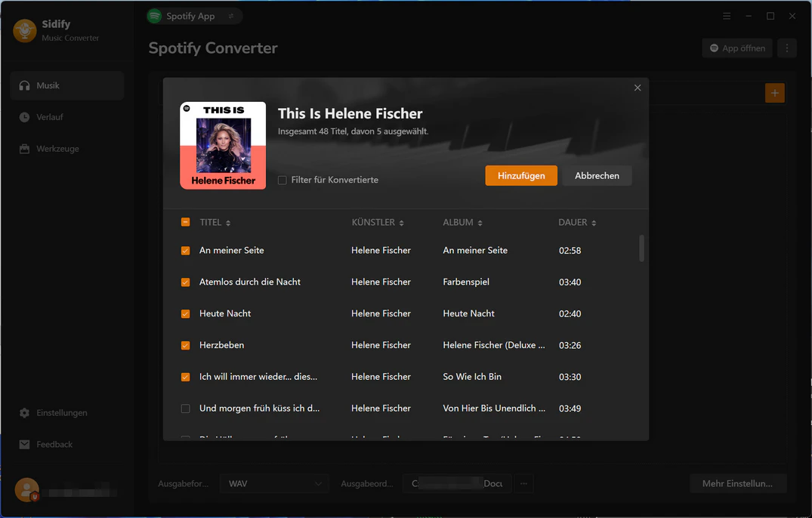Open Einstellungen in the sidebar
The height and width of the screenshot is (518, 812).
(66, 412)
